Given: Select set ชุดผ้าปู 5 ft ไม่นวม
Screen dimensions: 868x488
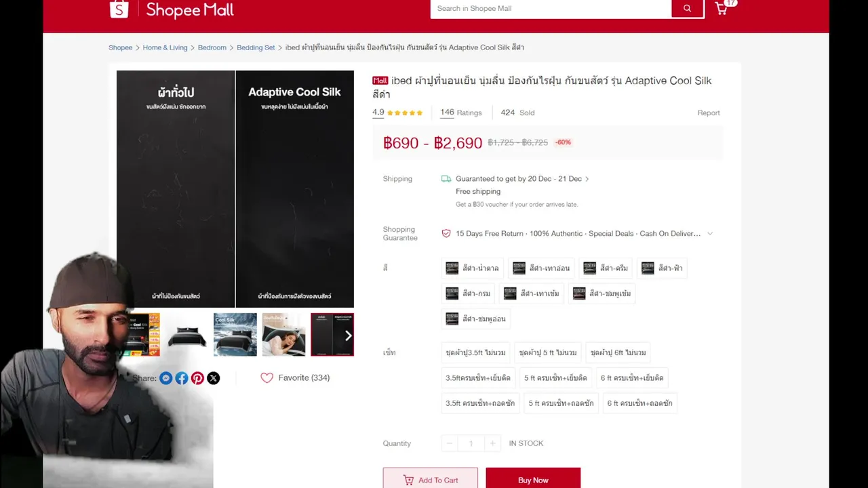Looking at the screenshot, I should coord(548,352).
